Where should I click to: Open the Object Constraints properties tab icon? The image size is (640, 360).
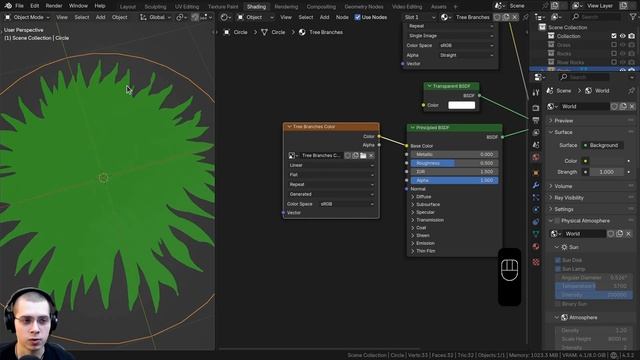coord(536,222)
